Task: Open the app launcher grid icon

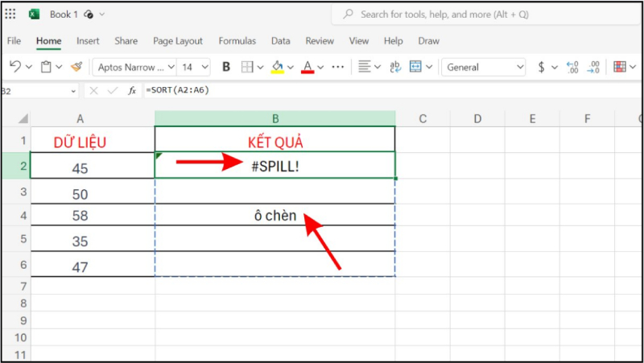Action: (10, 14)
